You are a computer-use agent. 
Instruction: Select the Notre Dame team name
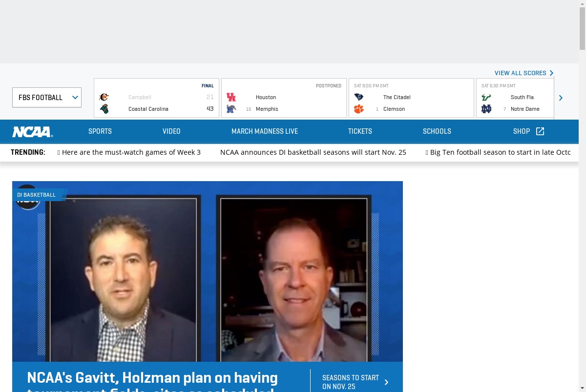[525, 109]
